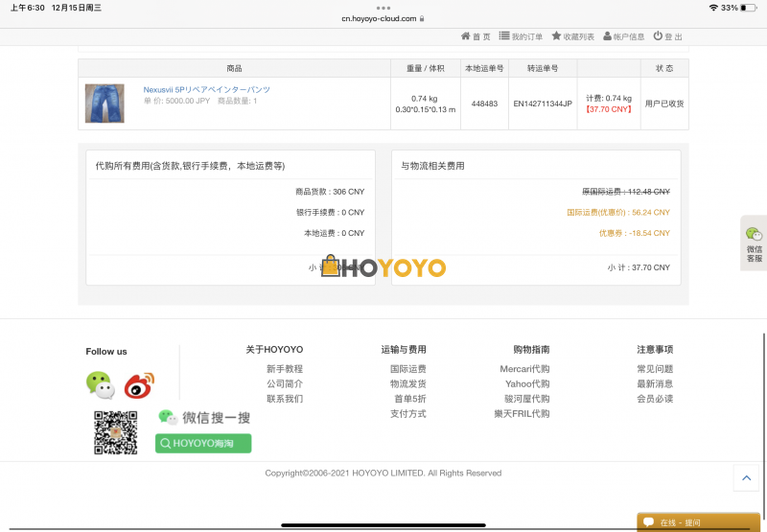Open the Nexusvii 5P product link

coord(206,90)
